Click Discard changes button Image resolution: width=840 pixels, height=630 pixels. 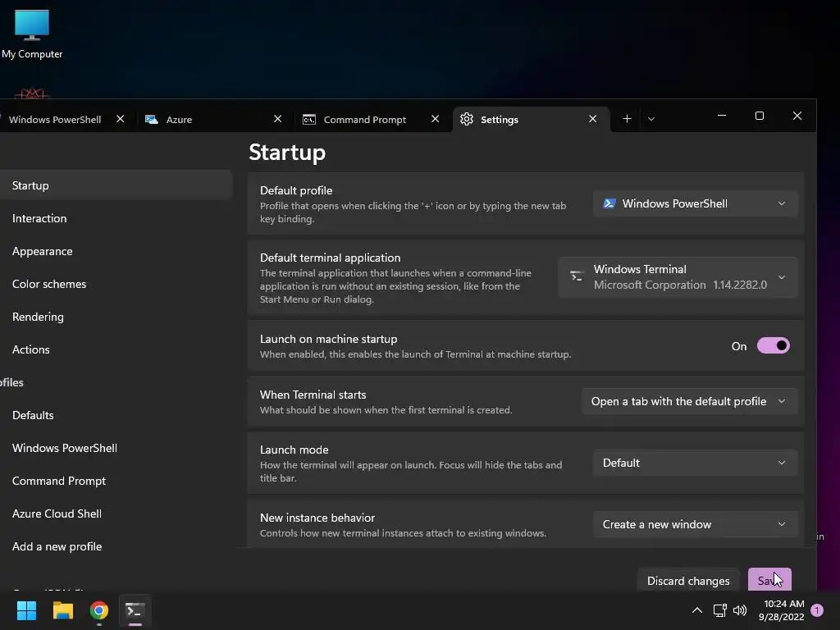pos(688,581)
